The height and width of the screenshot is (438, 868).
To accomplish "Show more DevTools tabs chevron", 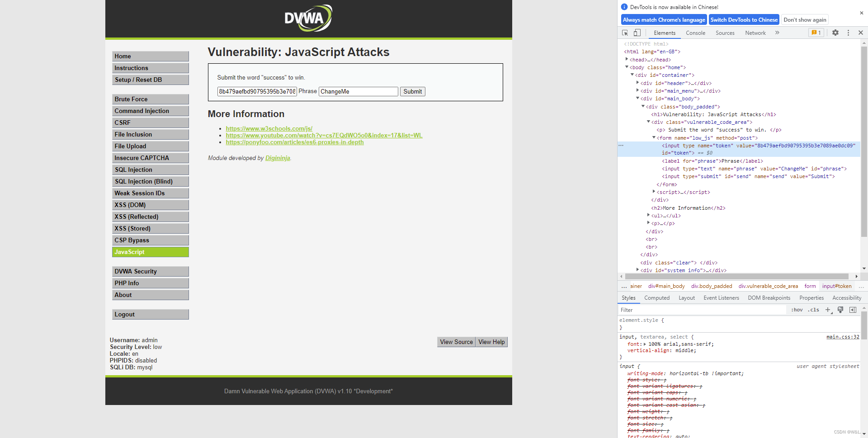I will click(x=777, y=33).
